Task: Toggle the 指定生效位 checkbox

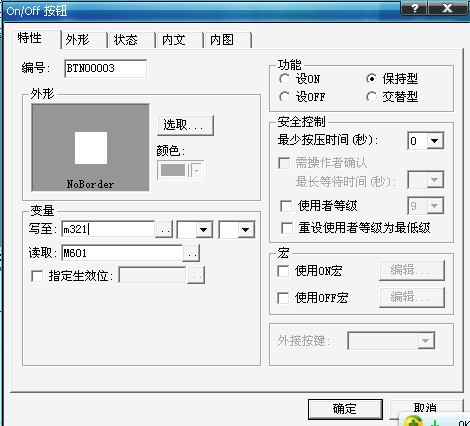Action: (x=37, y=276)
